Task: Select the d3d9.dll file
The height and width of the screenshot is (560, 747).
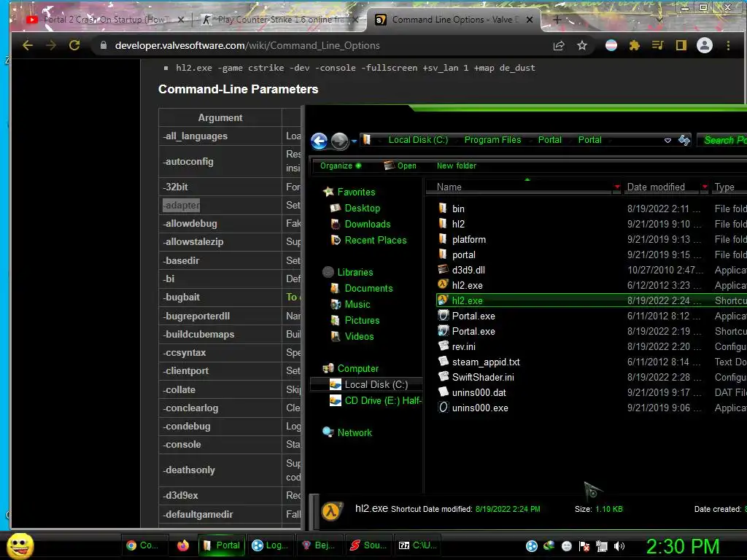Action: tap(468, 270)
